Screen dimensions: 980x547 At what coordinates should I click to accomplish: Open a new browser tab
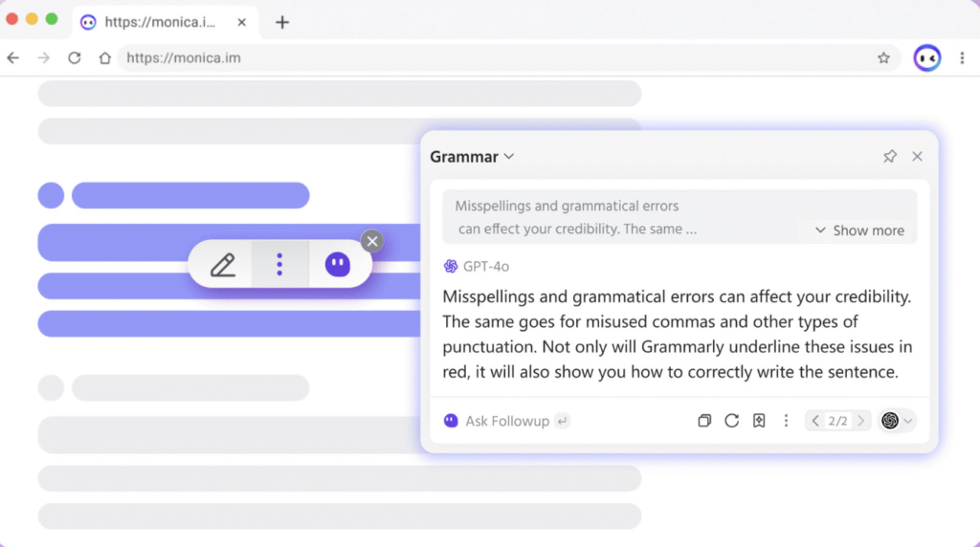click(x=282, y=23)
